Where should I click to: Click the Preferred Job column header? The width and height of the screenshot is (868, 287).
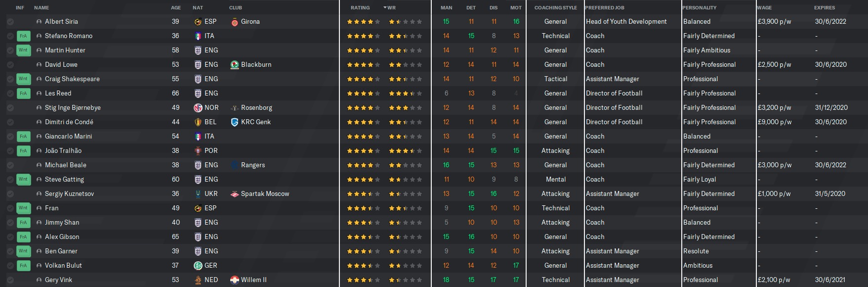[605, 8]
